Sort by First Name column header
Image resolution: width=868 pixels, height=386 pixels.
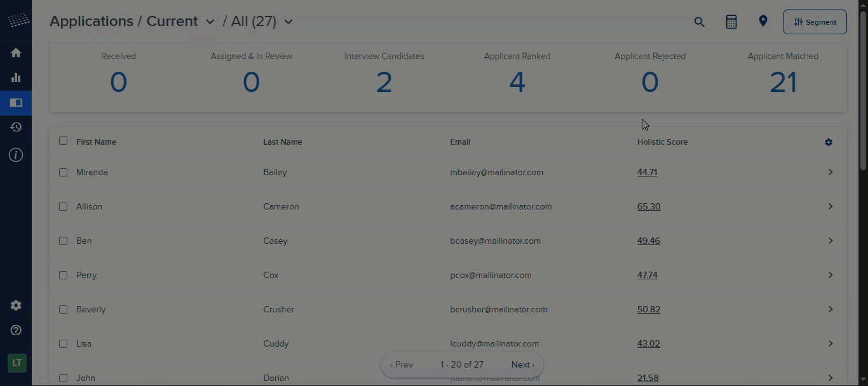click(x=96, y=142)
